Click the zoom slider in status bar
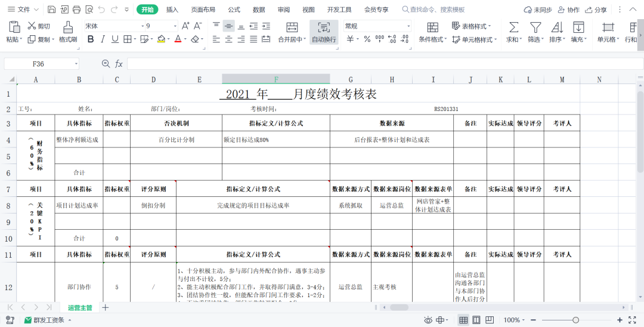Viewport: 644px width, 327px height. (575, 320)
